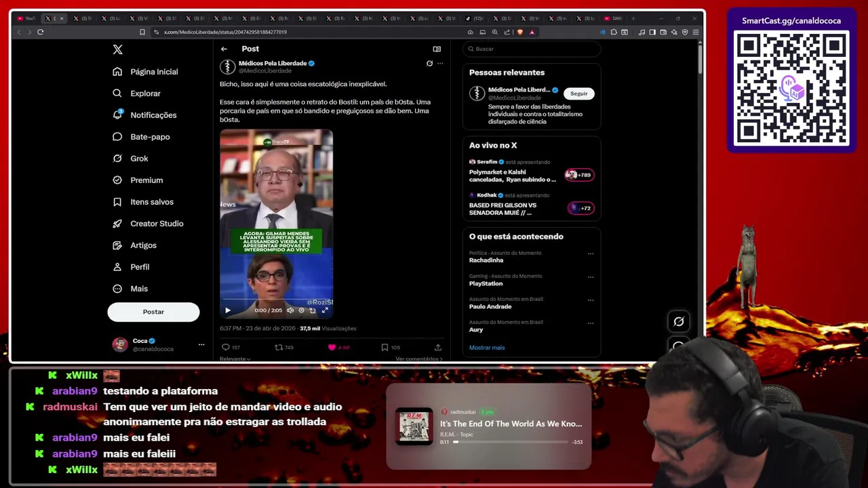Open Itens salvos bookmarks
This screenshot has height=488, width=868.
143,202
